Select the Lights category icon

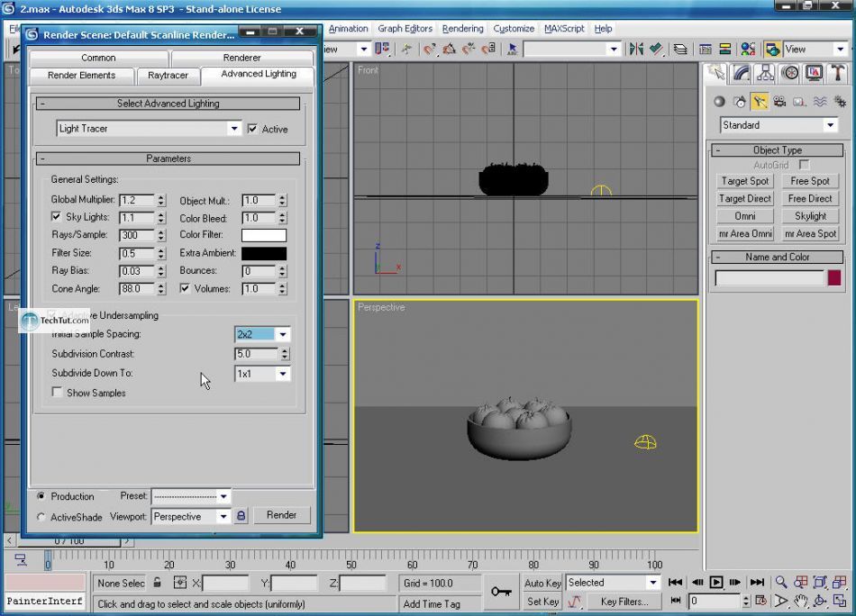(760, 102)
